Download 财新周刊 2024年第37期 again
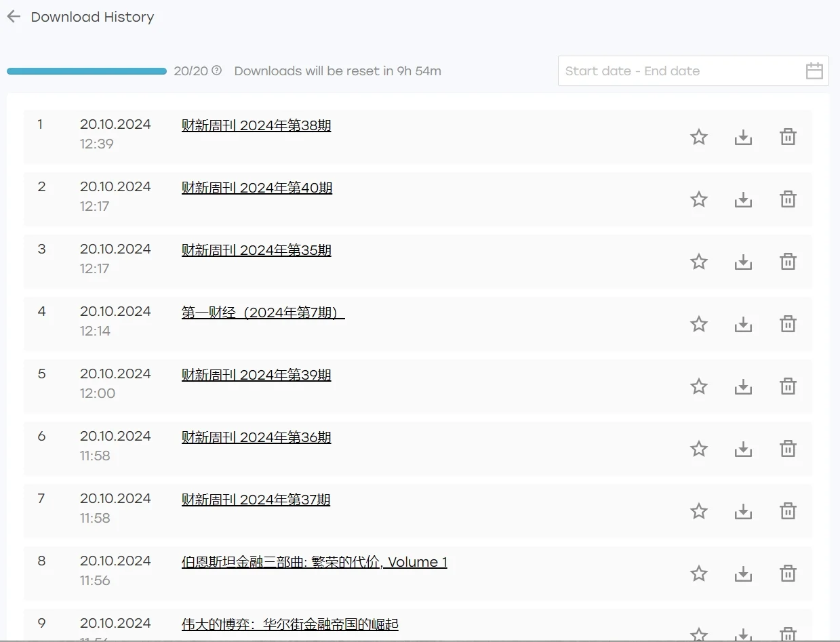Image resolution: width=840 pixels, height=642 pixels. pyautogui.click(x=744, y=511)
